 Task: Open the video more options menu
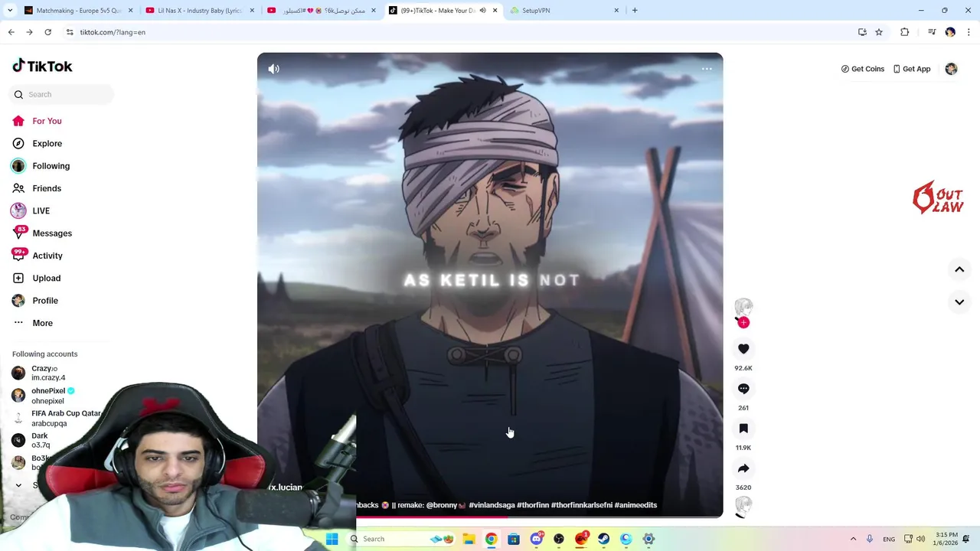707,69
